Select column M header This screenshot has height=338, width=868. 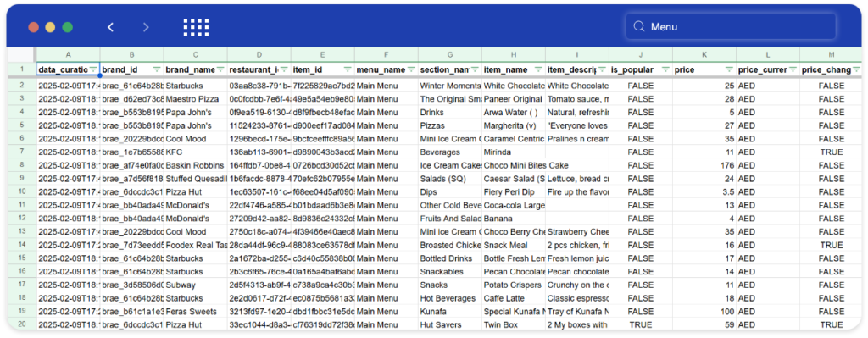pos(832,55)
